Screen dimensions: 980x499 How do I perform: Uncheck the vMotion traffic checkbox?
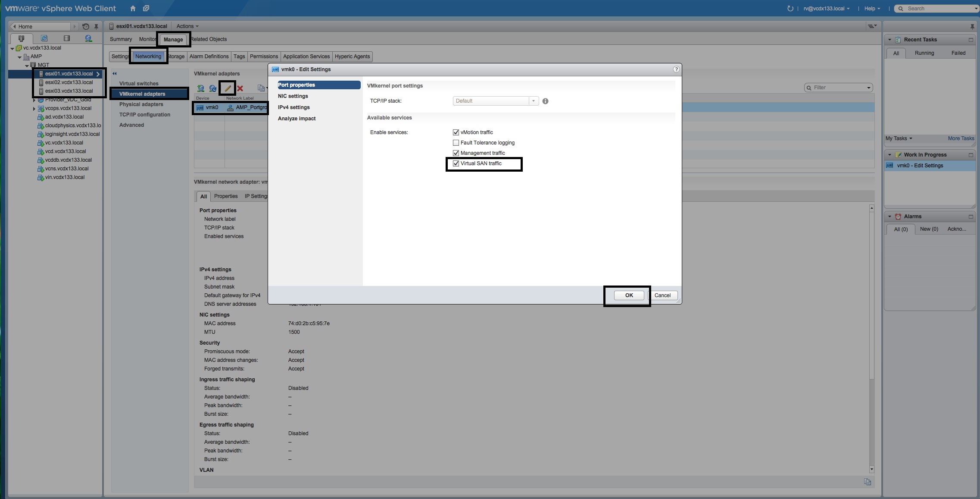[x=456, y=132]
